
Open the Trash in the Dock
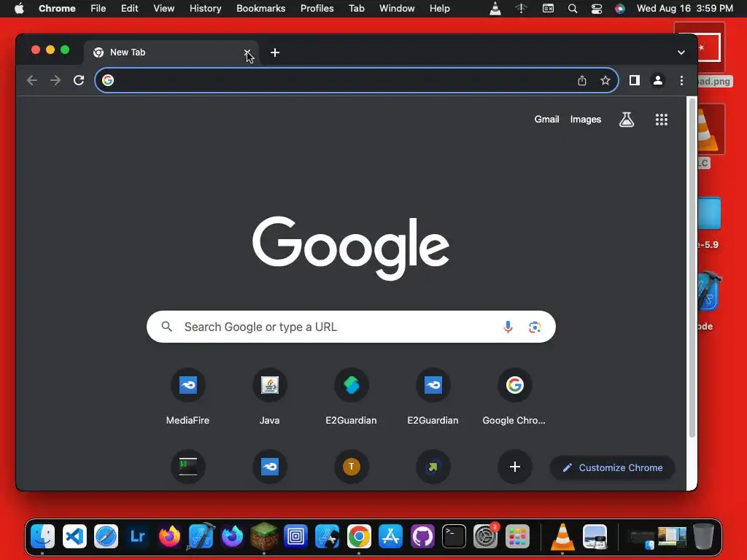(703, 537)
